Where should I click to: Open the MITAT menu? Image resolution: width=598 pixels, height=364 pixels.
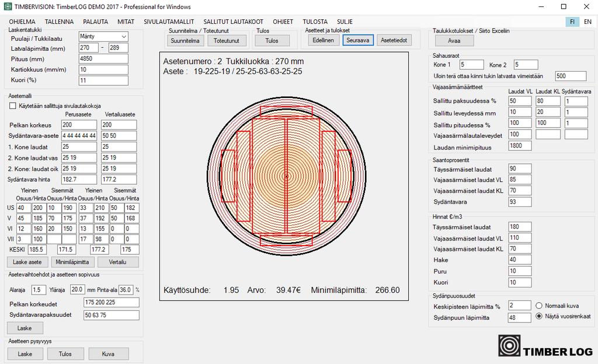126,22
